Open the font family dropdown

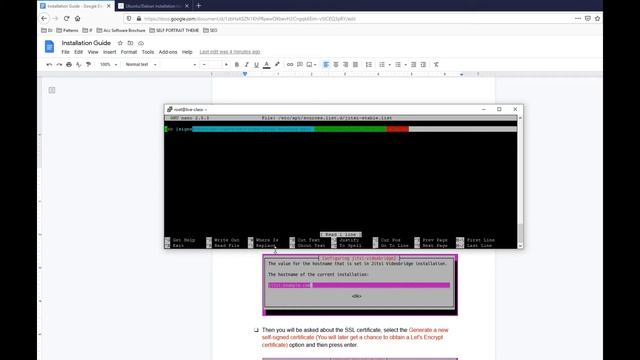tap(179, 64)
